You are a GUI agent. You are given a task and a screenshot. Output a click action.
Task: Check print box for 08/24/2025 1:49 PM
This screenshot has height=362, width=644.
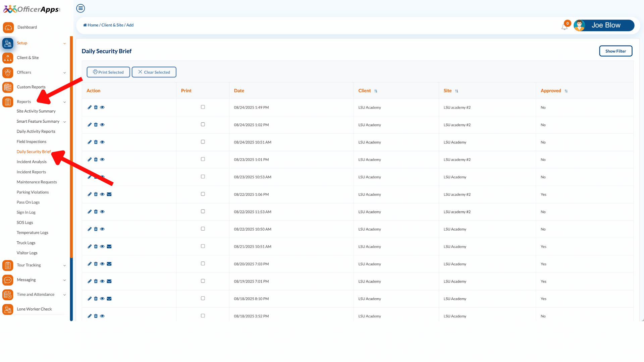[x=203, y=107]
